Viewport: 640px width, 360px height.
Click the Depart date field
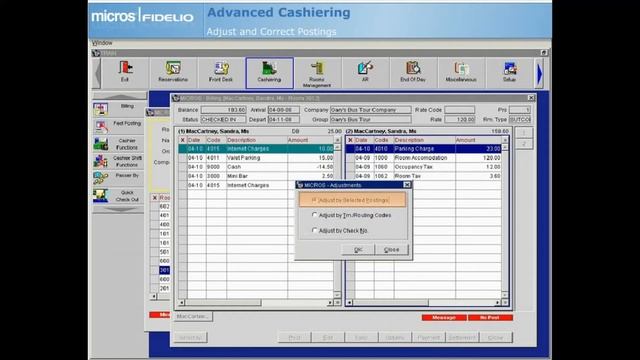tap(284, 120)
